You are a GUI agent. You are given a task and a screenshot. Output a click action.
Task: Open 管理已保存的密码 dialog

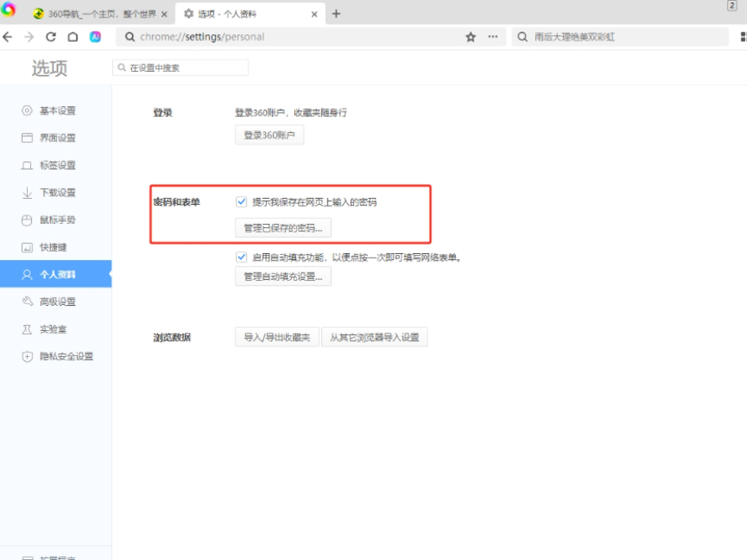pos(283,227)
